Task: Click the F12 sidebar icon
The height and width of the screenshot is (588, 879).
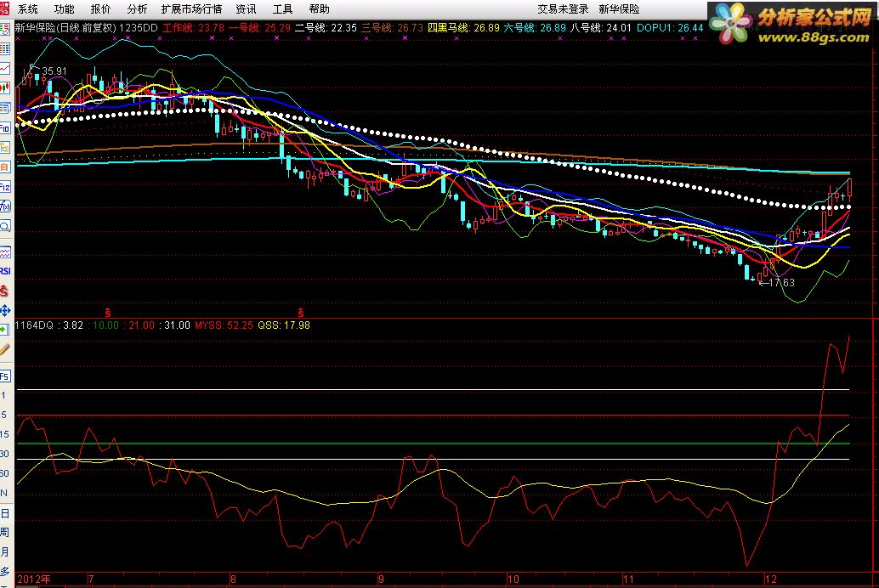Action: click(5, 187)
